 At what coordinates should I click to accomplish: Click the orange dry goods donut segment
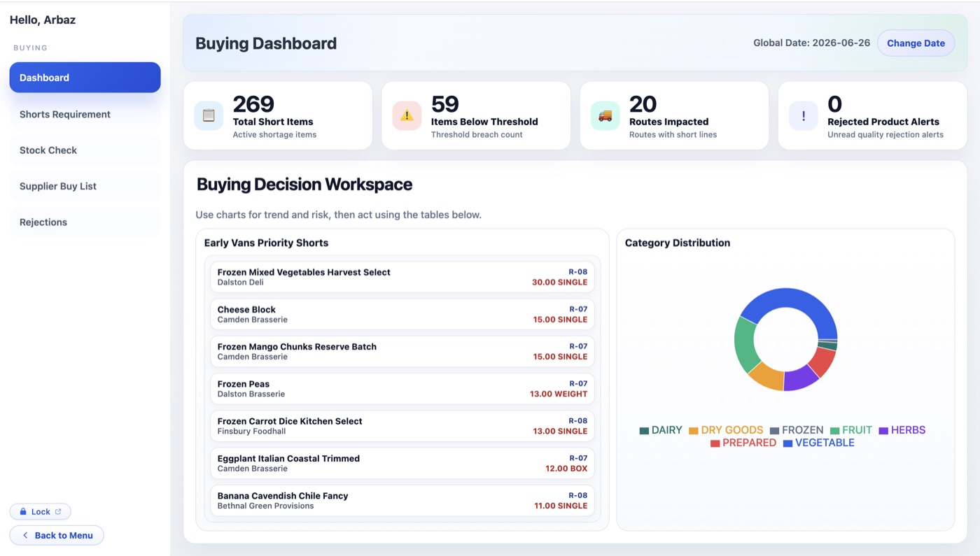pos(767,374)
